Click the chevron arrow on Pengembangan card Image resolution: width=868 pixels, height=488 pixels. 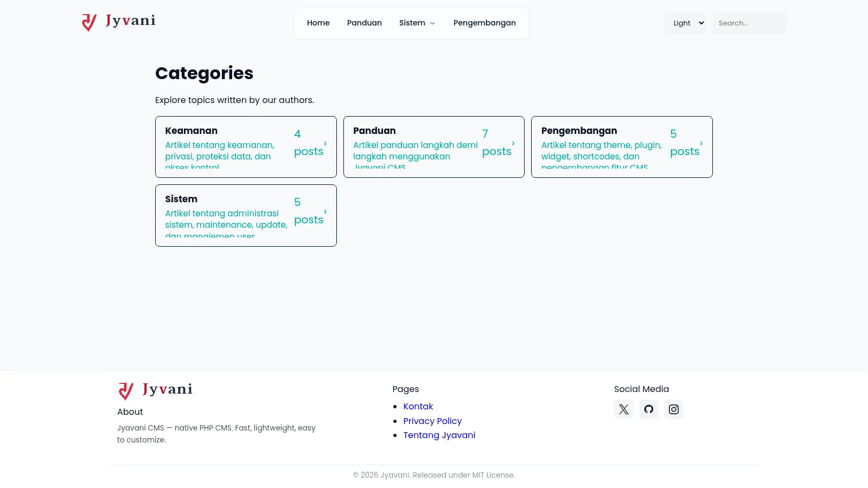pos(701,143)
